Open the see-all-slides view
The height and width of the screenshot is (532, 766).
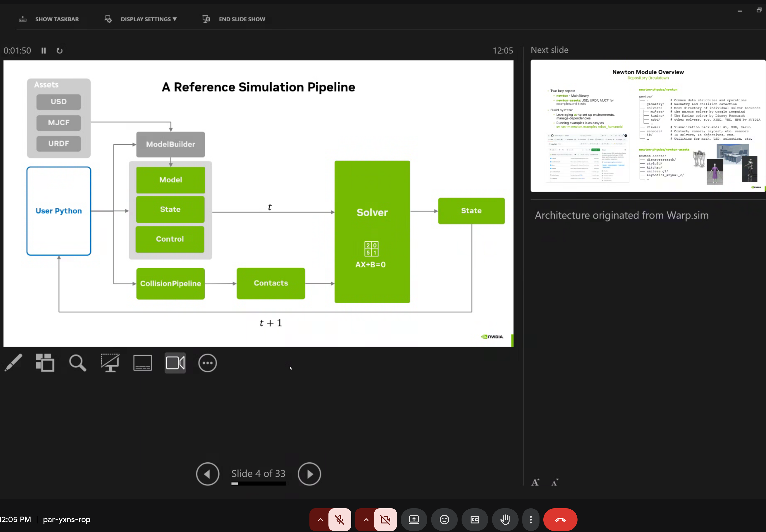point(45,363)
